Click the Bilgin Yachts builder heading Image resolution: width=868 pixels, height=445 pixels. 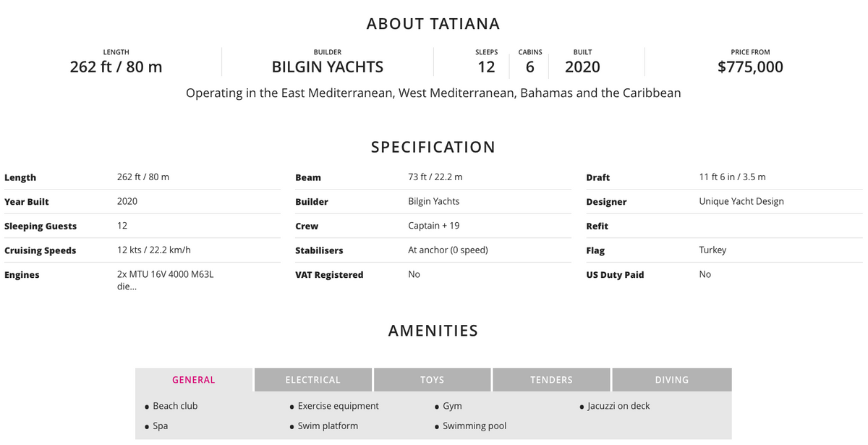[327, 67]
